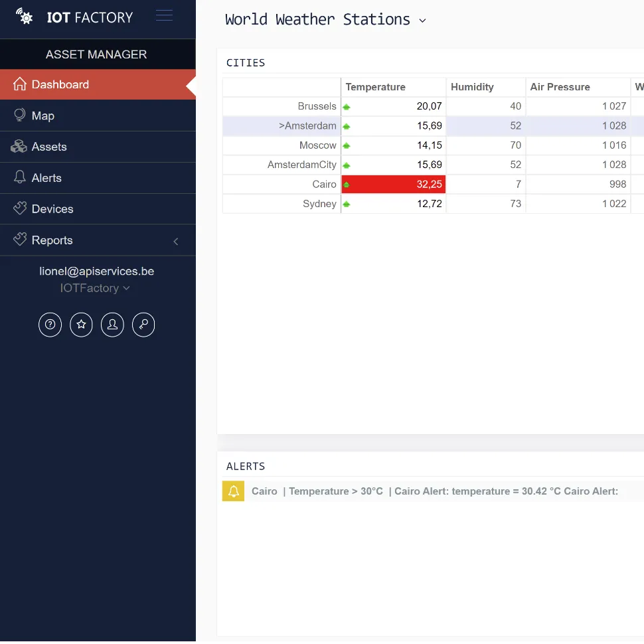Open the user profile icon
Viewport: 644px width, 644px height.
tap(112, 325)
